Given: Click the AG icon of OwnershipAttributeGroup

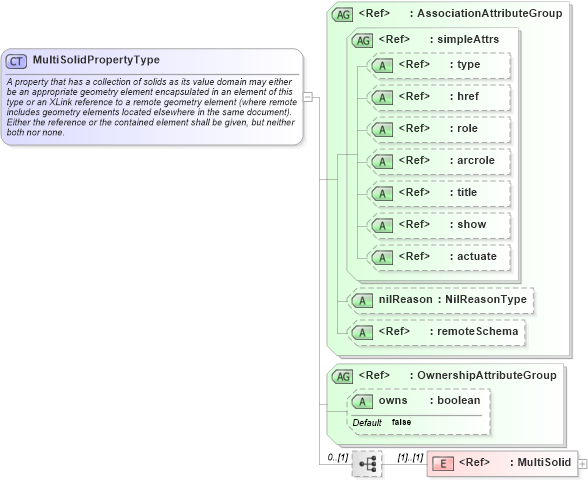Looking at the screenshot, I should [x=342, y=377].
